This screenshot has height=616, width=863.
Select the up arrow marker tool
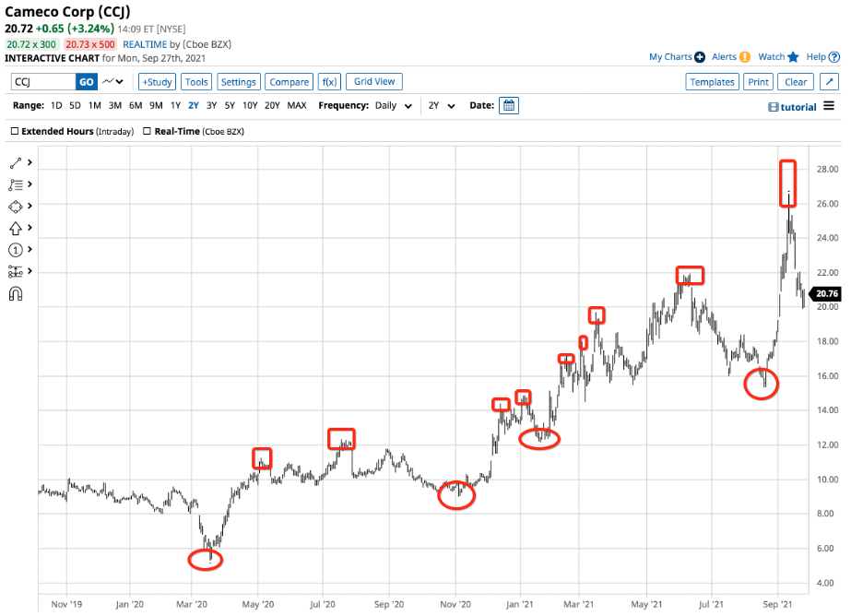[16, 228]
